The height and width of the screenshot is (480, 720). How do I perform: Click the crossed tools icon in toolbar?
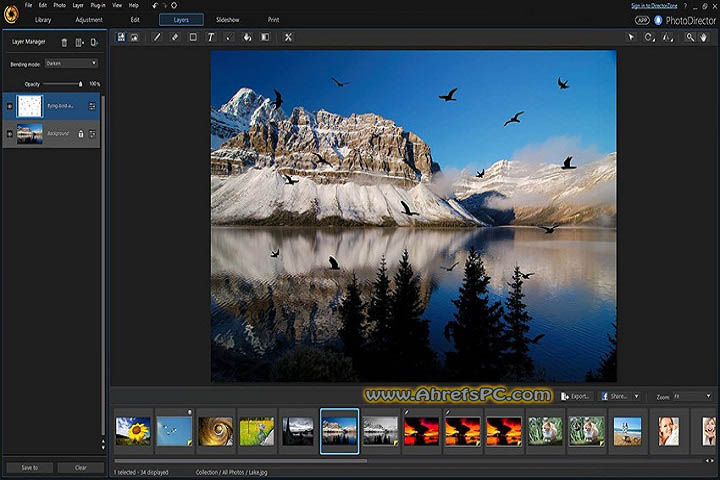click(x=288, y=37)
